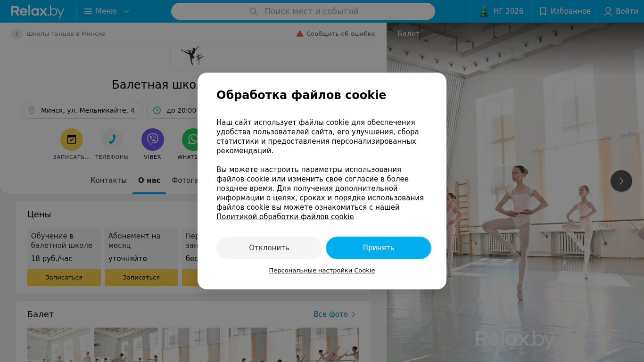The height and width of the screenshot is (362, 644).
Task: Click the Войти login button
Action: tap(621, 11)
